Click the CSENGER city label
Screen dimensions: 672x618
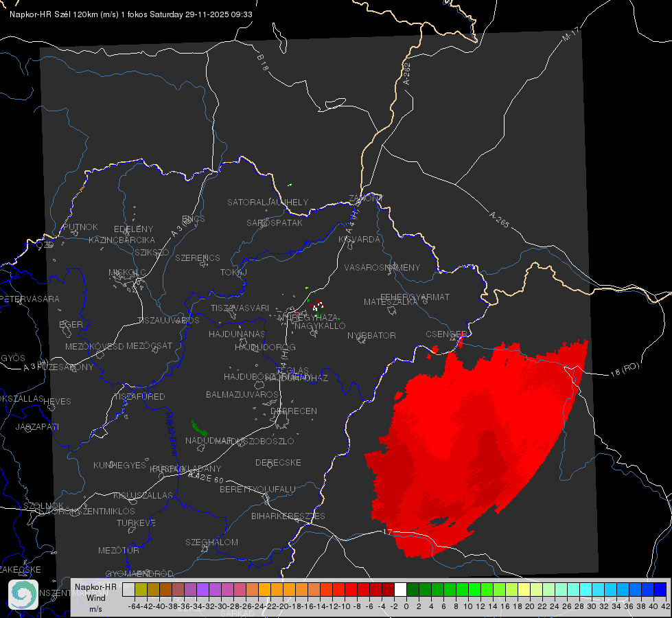446,334
